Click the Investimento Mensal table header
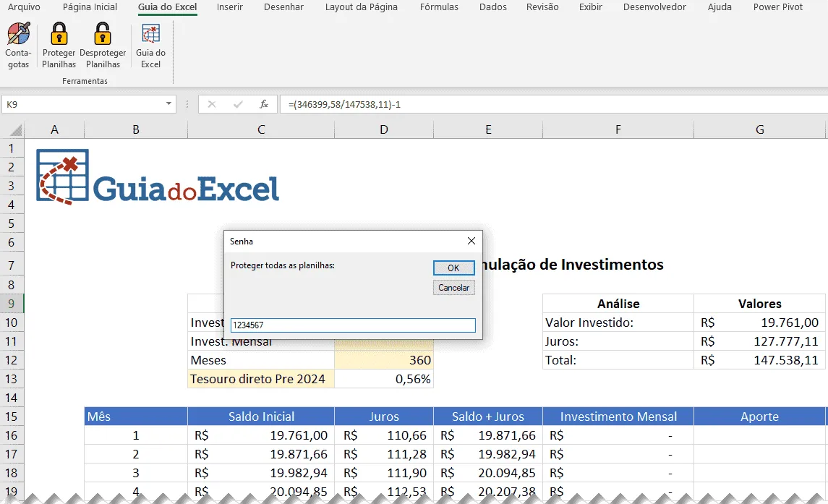This screenshot has width=828, height=504. [618, 417]
